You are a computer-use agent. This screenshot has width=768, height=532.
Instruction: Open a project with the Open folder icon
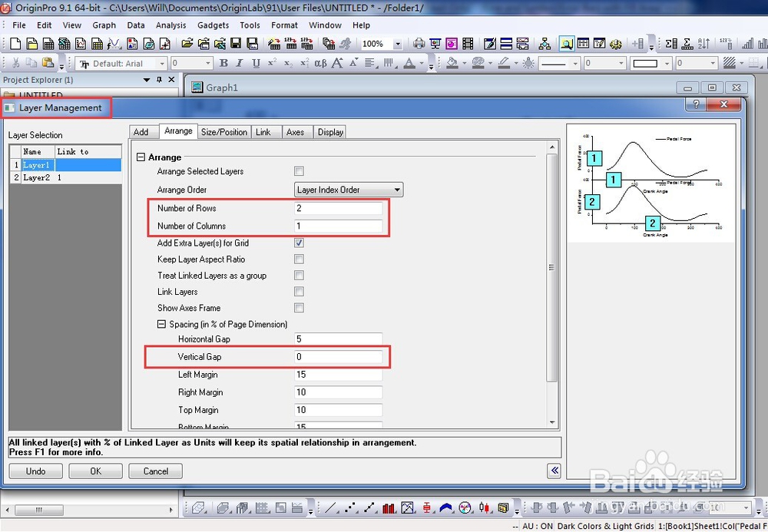click(187, 44)
